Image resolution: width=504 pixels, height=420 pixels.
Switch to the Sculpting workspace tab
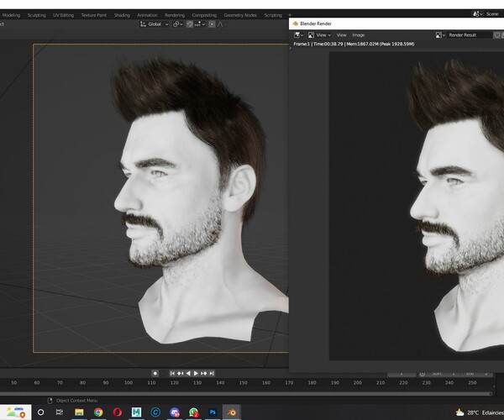coord(36,15)
